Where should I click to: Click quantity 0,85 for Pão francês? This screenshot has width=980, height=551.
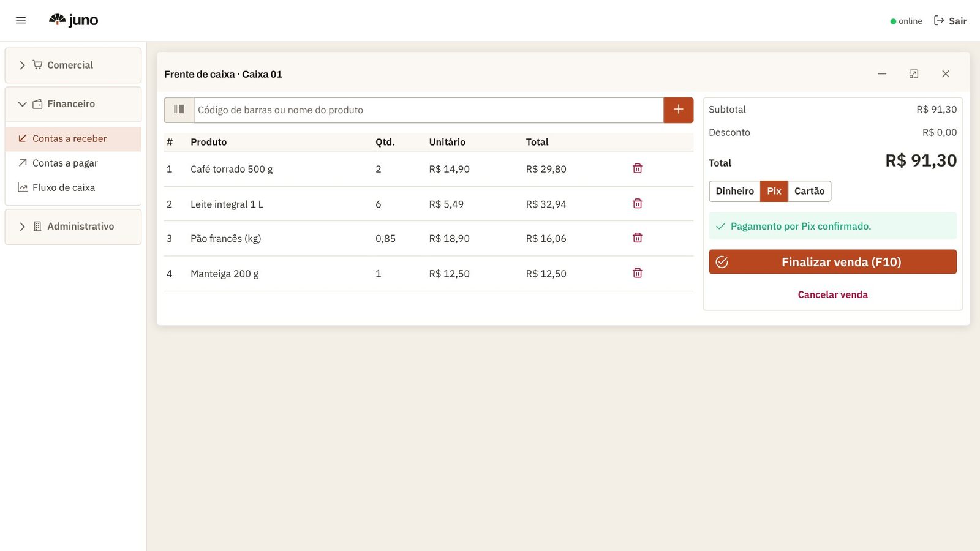(x=385, y=239)
